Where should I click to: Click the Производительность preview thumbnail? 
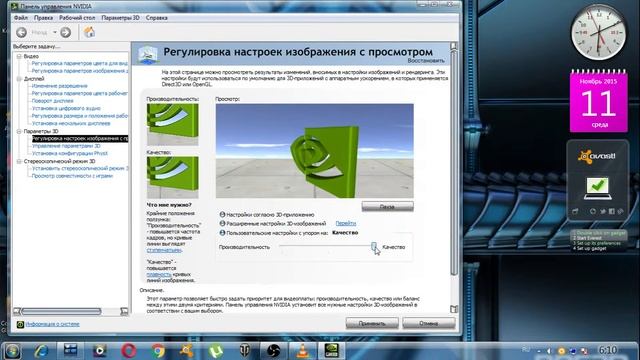coord(173,124)
